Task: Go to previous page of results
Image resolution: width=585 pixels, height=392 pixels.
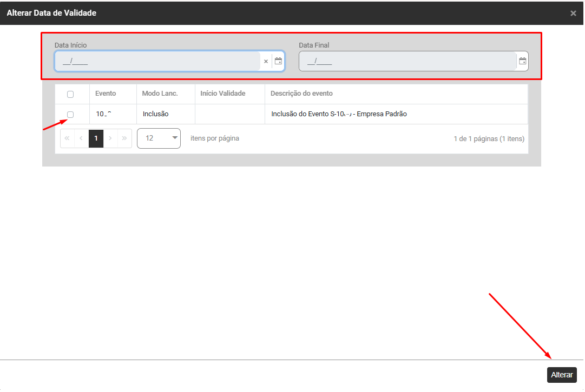Action: tap(81, 138)
